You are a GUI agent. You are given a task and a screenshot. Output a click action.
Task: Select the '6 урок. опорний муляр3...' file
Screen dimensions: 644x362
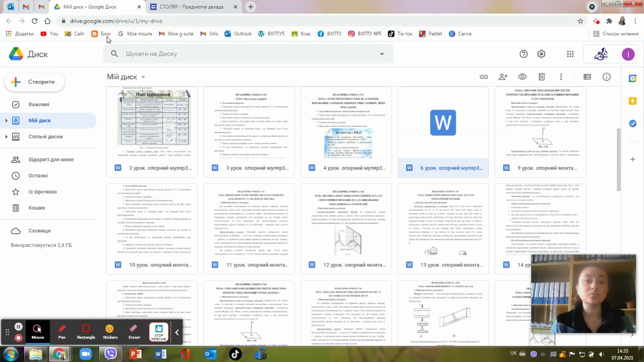(x=443, y=132)
